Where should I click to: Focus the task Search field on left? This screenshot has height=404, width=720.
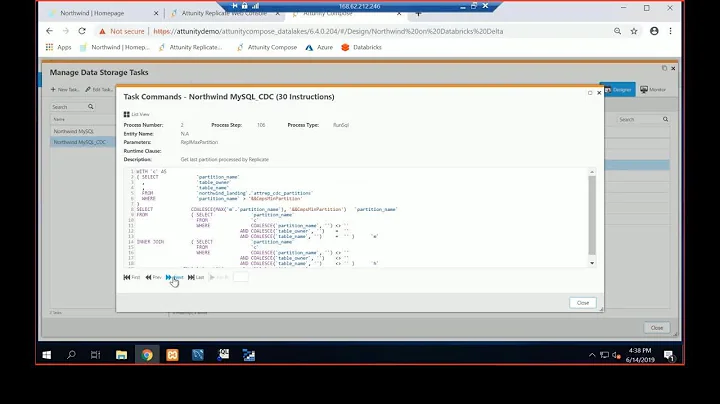coord(69,107)
